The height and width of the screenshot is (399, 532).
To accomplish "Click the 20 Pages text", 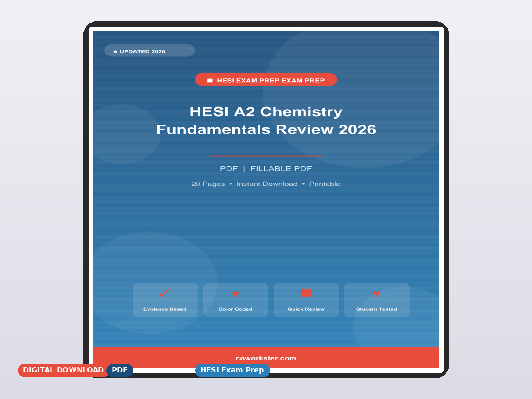I will point(208,184).
